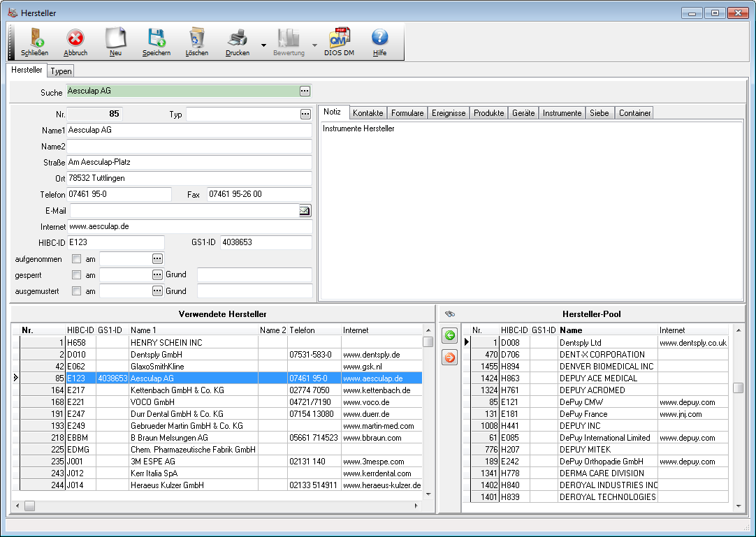The height and width of the screenshot is (537, 756).
Task: Select HENRY SCHEIN INC row
Action: pos(221,343)
